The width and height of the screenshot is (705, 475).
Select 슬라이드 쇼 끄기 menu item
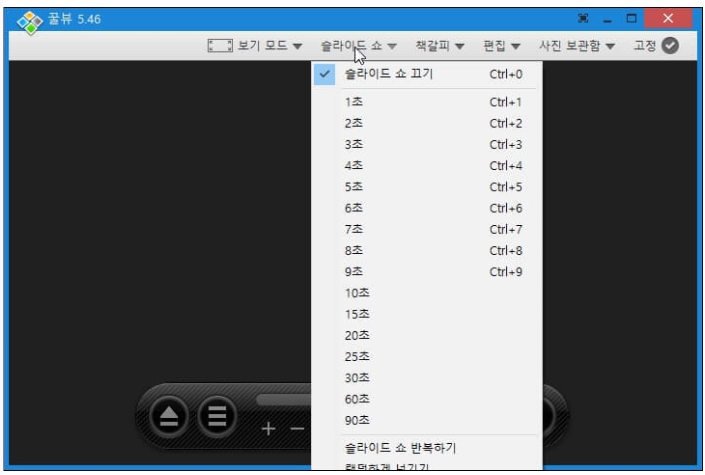coord(427,74)
